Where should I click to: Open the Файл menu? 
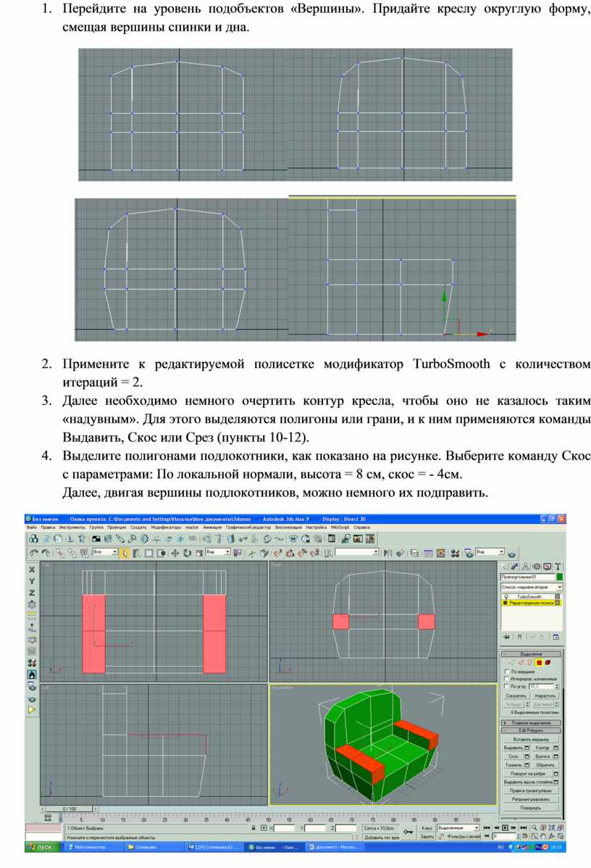(x=32, y=527)
